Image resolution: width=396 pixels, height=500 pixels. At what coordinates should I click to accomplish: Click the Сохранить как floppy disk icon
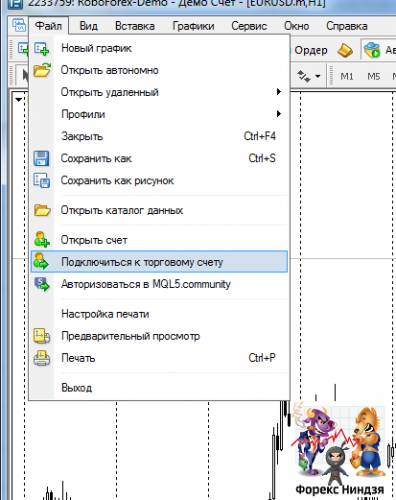pyautogui.click(x=42, y=158)
